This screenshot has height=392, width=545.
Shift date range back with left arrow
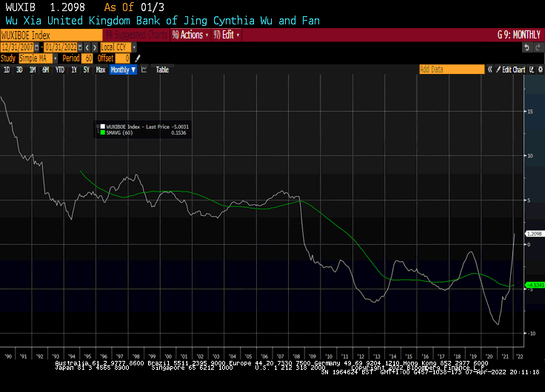[86, 47]
